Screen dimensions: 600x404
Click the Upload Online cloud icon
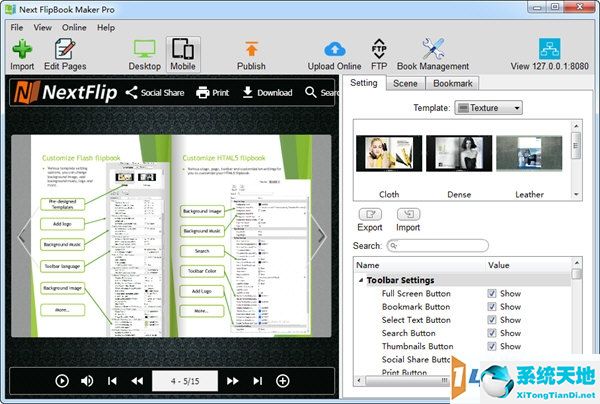(x=334, y=49)
